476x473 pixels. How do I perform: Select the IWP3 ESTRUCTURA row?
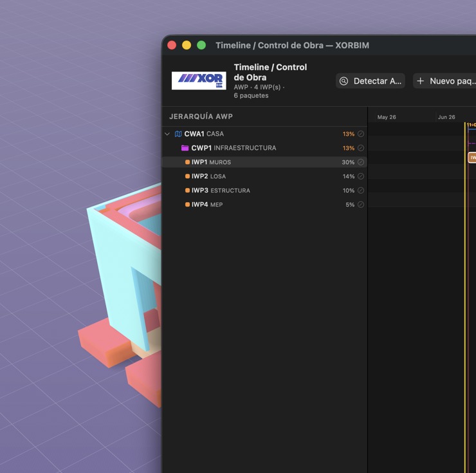pos(264,190)
